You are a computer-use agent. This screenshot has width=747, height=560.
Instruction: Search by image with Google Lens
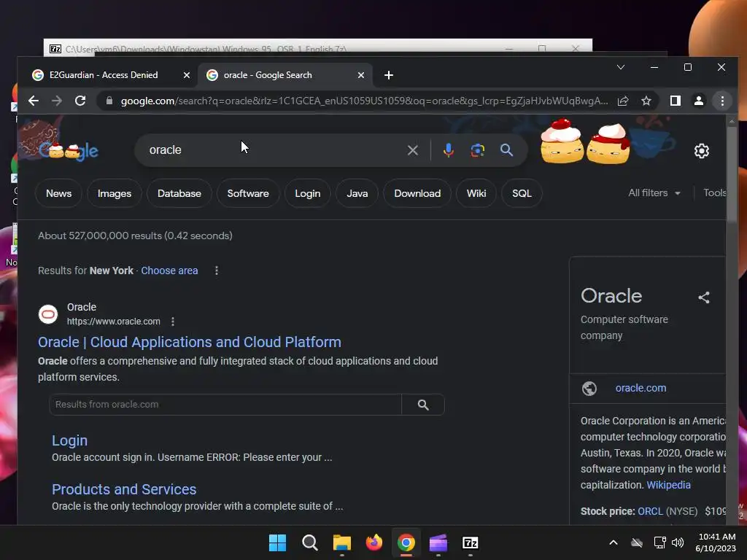(477, 150)
